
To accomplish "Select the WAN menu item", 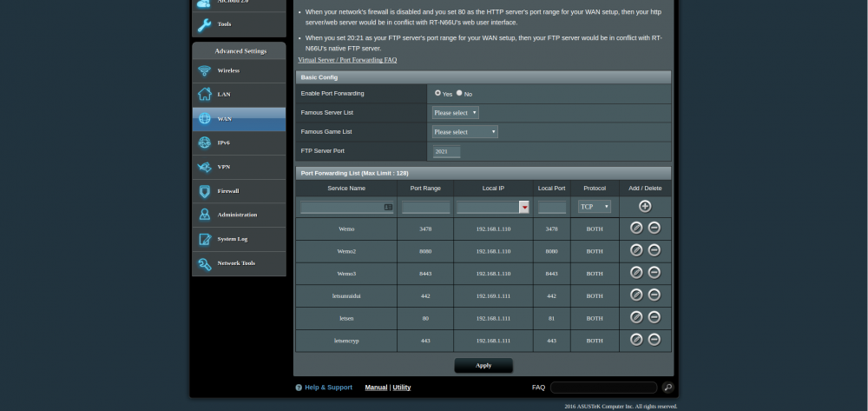I will coord(239,119).
